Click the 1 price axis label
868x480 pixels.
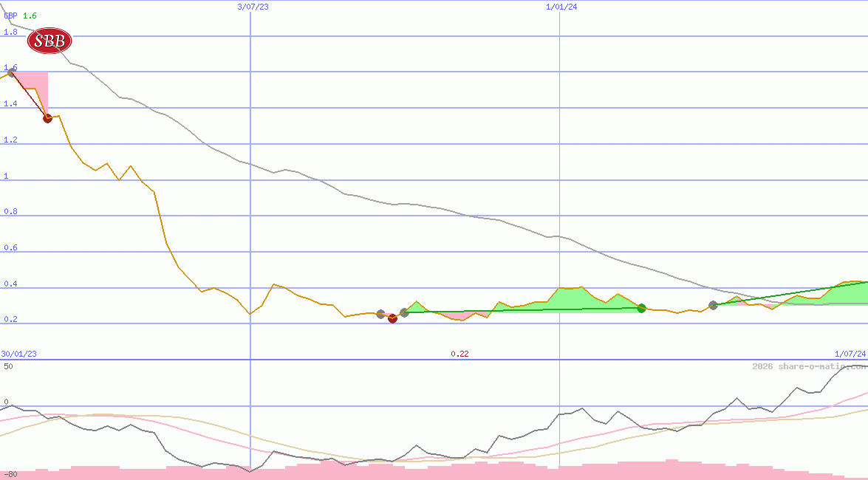click(x=6, y=176)
